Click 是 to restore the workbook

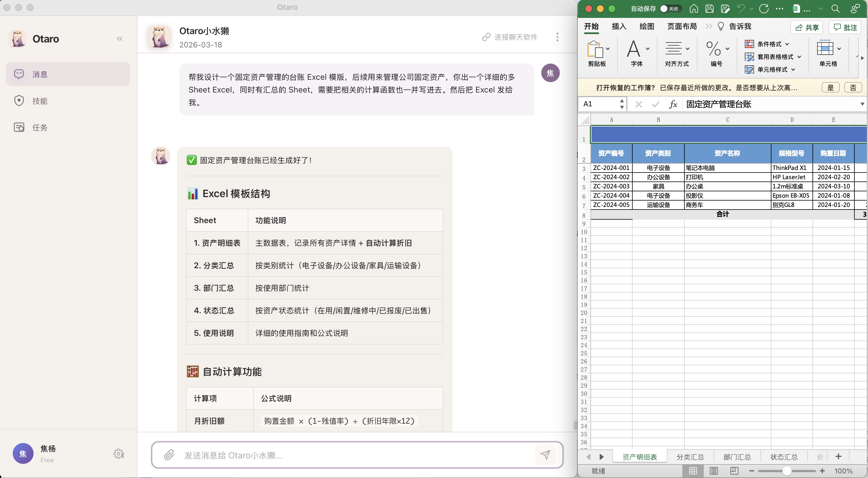831,88
